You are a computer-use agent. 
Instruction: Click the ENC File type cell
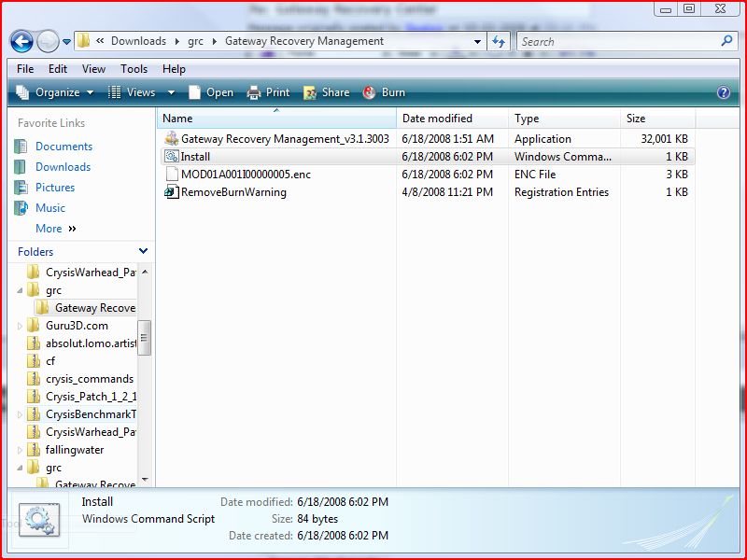click(x=535, y=175)
